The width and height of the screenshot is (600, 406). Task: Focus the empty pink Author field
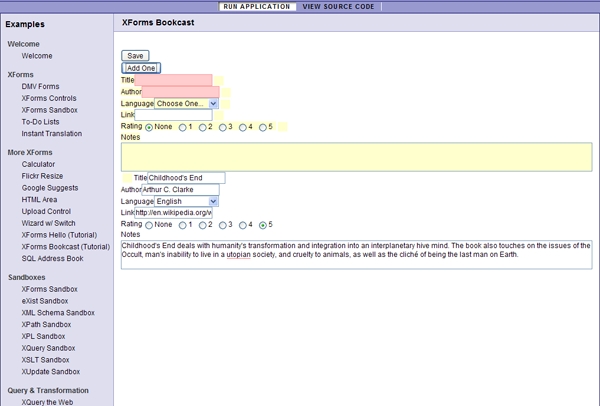coord(180,92)
